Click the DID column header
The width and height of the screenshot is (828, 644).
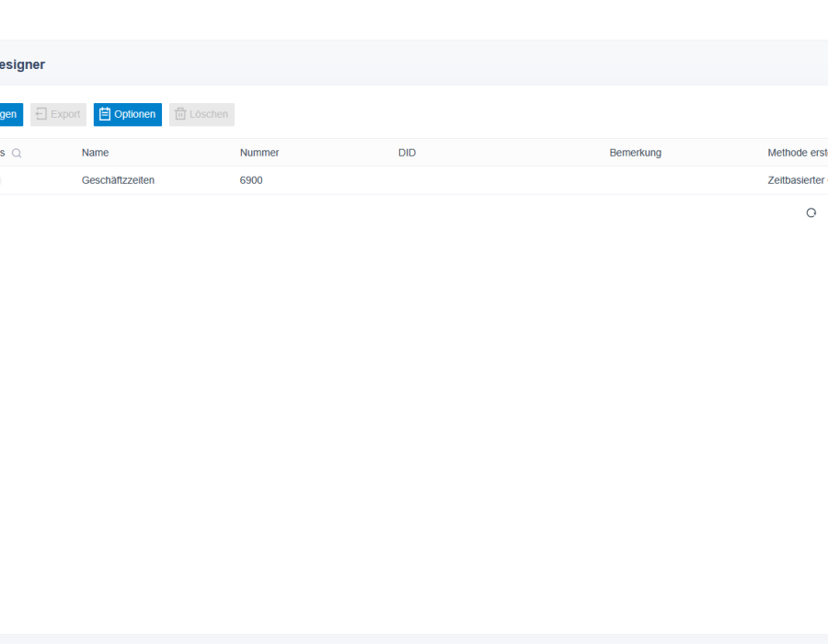coord(408,153)
